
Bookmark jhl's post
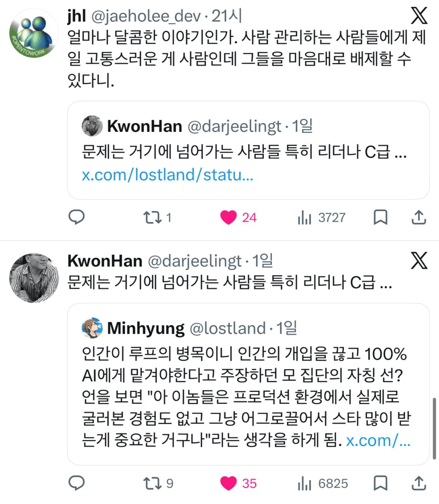380,217
